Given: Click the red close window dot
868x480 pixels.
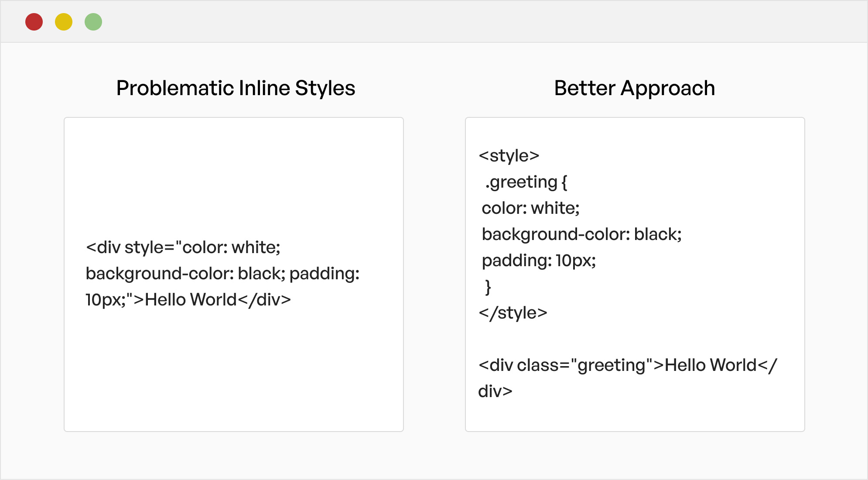Looking at the screenshot, I should (34, 22).
